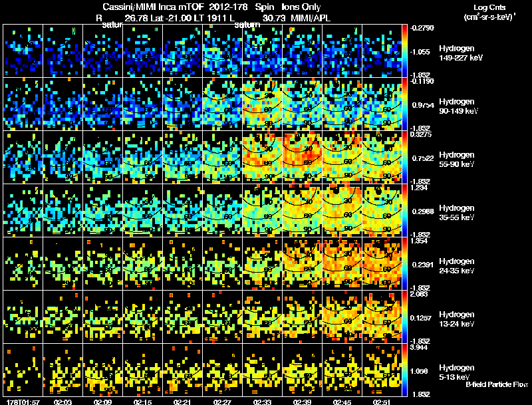Click the MIMI/APL credit text
Viewport: 532px width, 405px height.
click(x=311, y=18)
